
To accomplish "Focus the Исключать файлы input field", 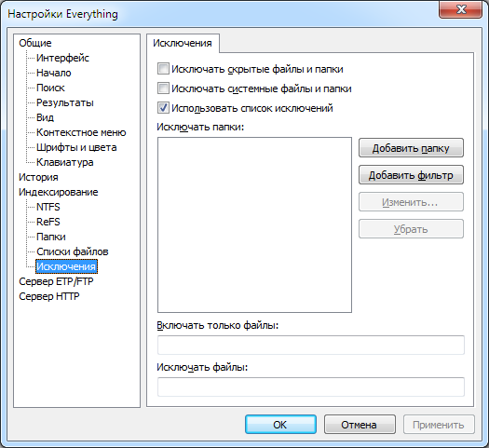I will [311, 387].
